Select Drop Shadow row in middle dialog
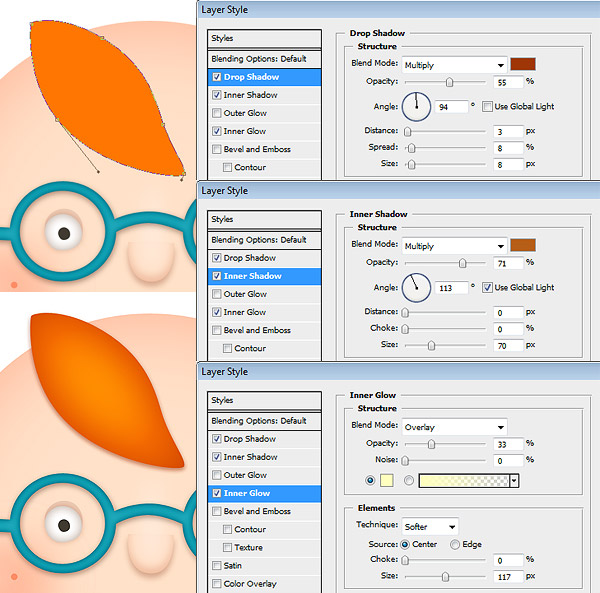600x593 pixels. 264,258
